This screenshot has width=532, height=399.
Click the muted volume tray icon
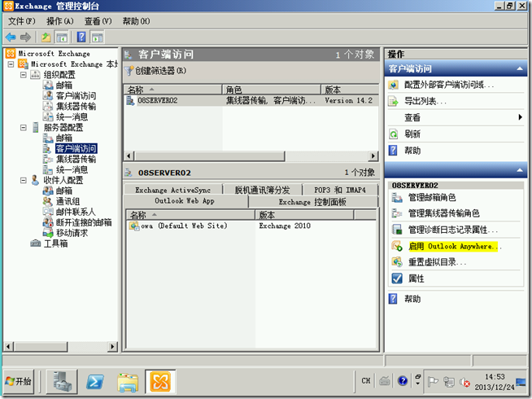click(464, 383)
